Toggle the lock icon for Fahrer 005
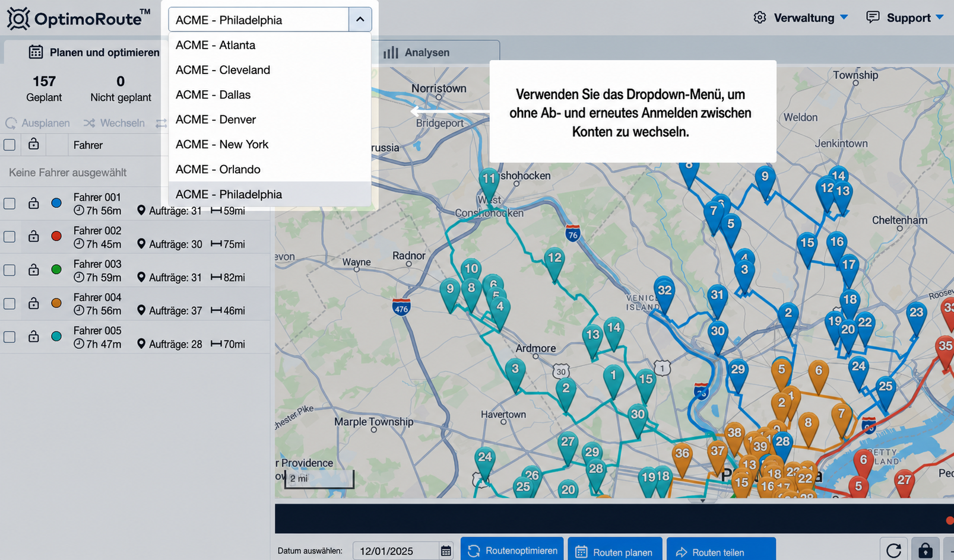The width and height of the screenshot is (954, 560). [x=34, y=336]
